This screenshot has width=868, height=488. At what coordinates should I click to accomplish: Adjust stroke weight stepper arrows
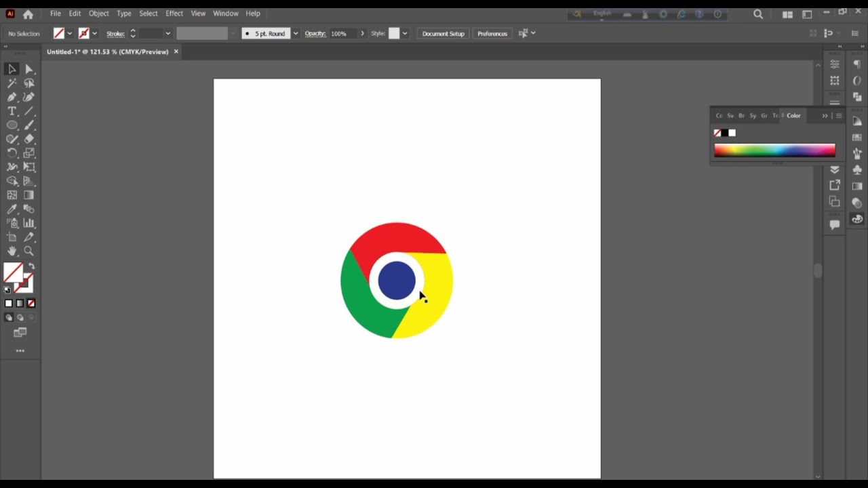[x=133, y=33]
